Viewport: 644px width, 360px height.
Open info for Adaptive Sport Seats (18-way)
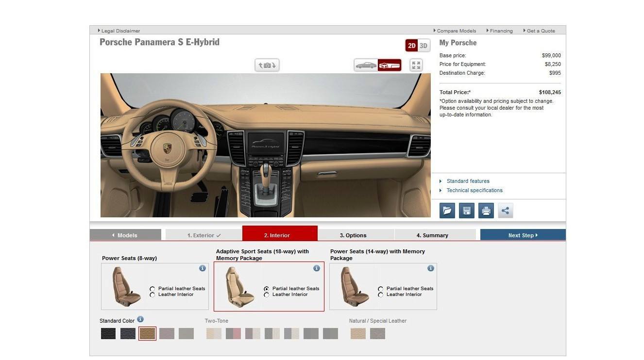coord(317,268)
